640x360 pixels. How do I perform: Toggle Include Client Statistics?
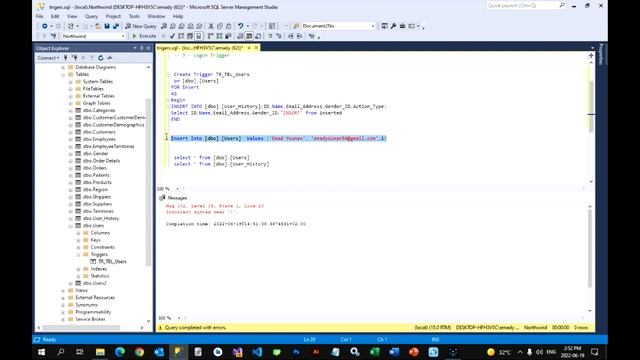[x=228, y=36]
